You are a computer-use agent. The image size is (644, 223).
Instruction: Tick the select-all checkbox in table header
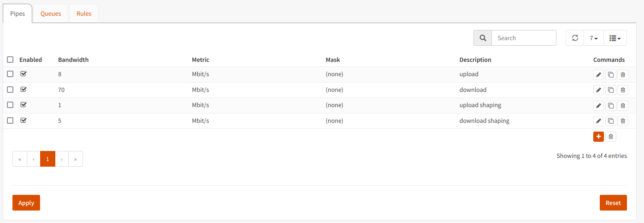point(10,60)
